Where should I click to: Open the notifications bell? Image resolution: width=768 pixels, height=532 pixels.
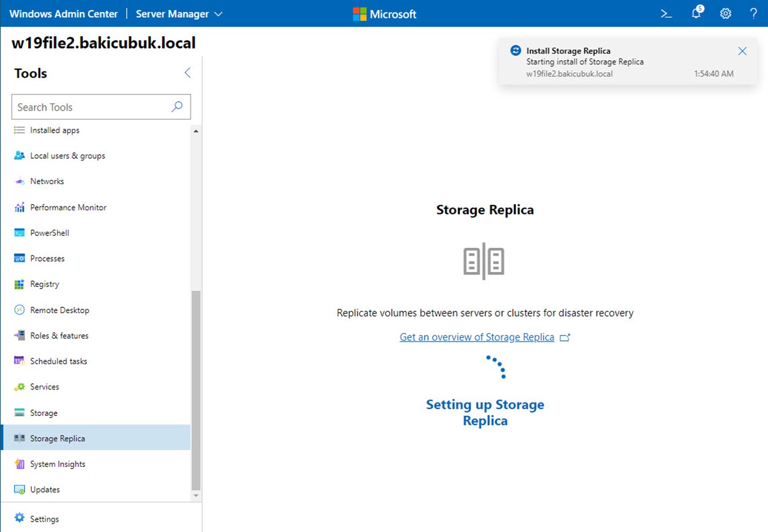[697, 12]
